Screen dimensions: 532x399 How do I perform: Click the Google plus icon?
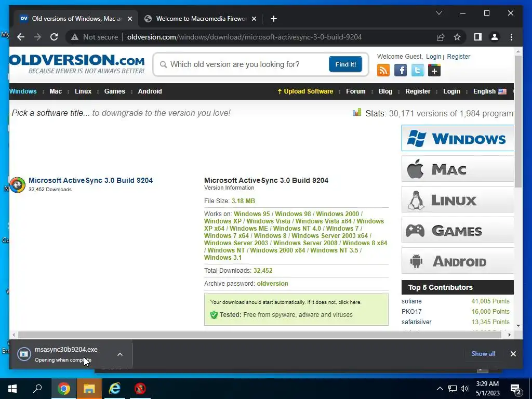point(434,71)
